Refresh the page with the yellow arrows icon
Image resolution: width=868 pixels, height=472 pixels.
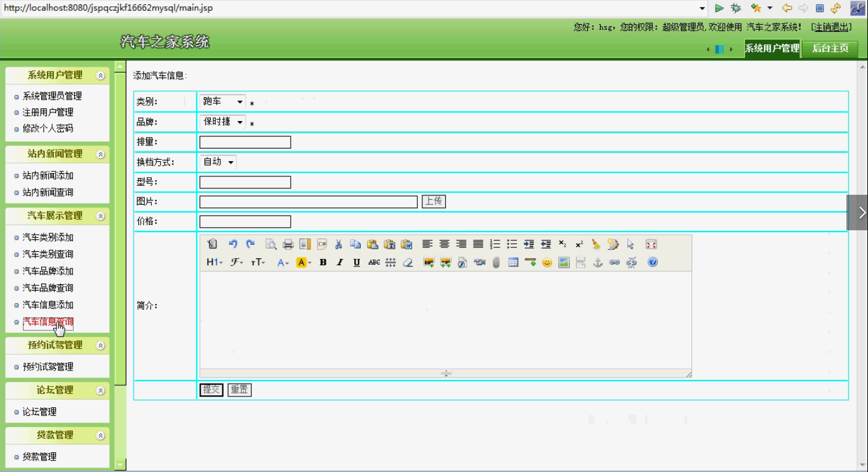[x=836, y=8]
